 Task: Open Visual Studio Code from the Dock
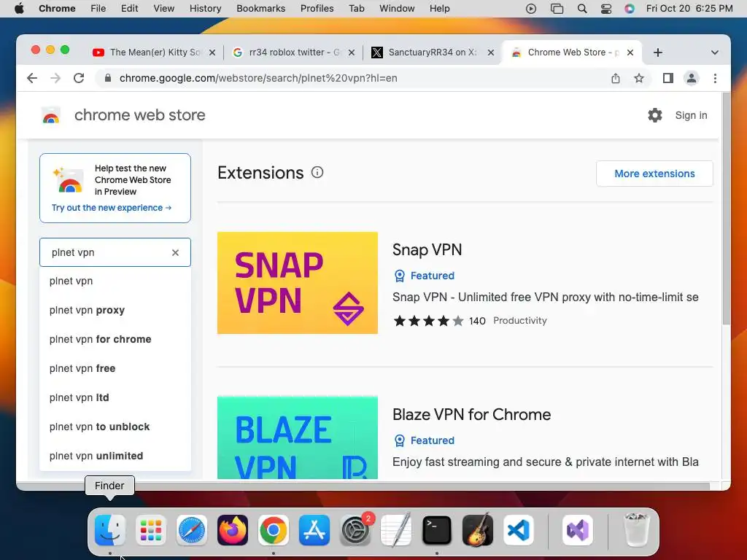(x=519, y=530)
